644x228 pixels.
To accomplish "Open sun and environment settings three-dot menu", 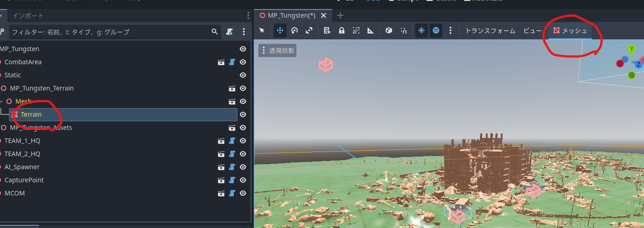I will 450,31.
